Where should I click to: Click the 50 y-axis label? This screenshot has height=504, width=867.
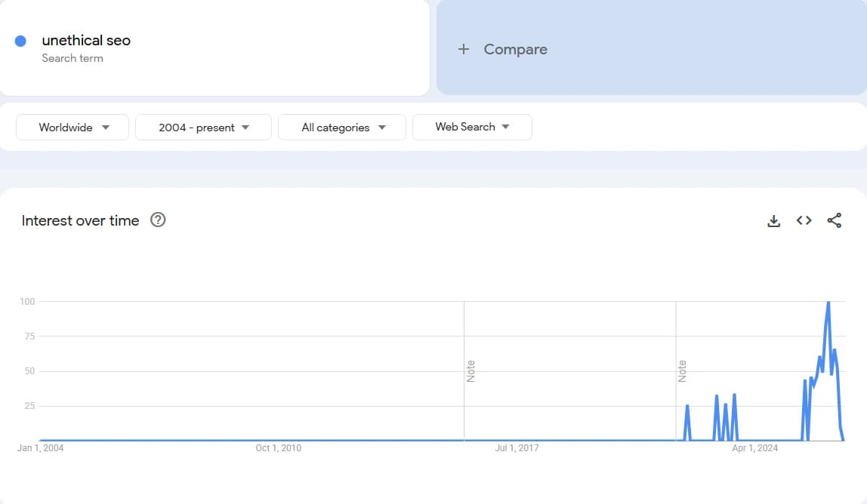[30, 370]
